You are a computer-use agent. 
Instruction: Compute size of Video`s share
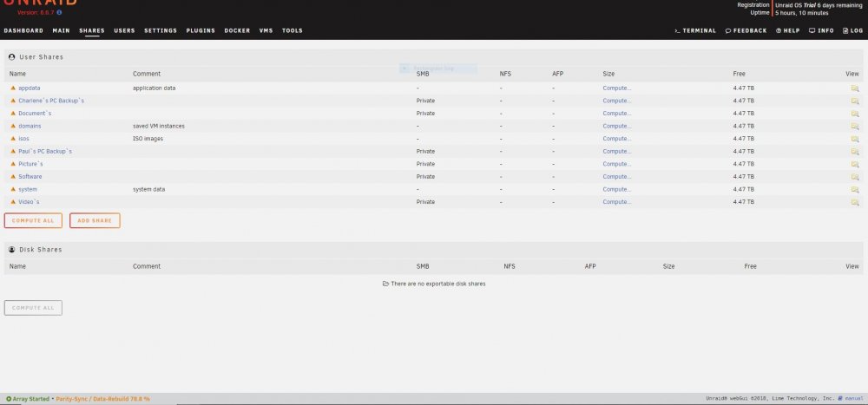tap(616, 202)
